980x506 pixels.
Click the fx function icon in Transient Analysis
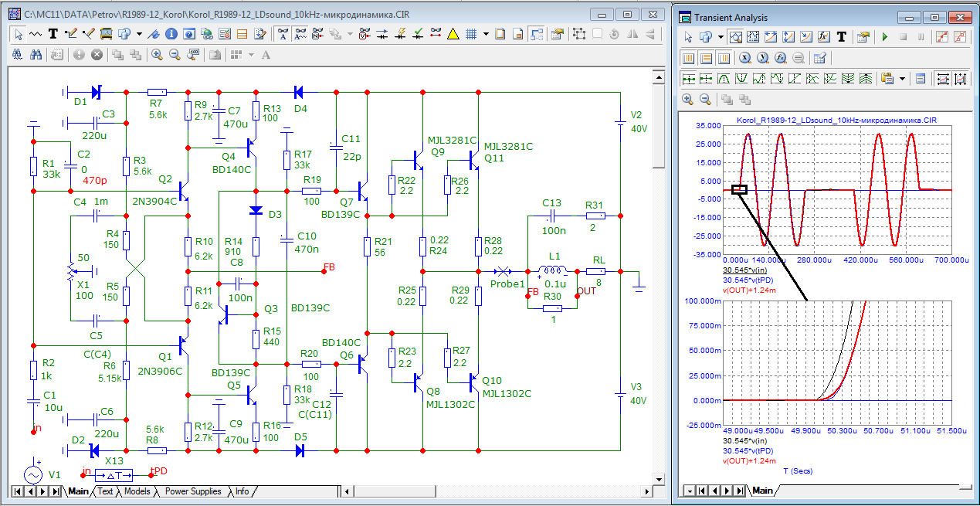[x=822, y=37]
